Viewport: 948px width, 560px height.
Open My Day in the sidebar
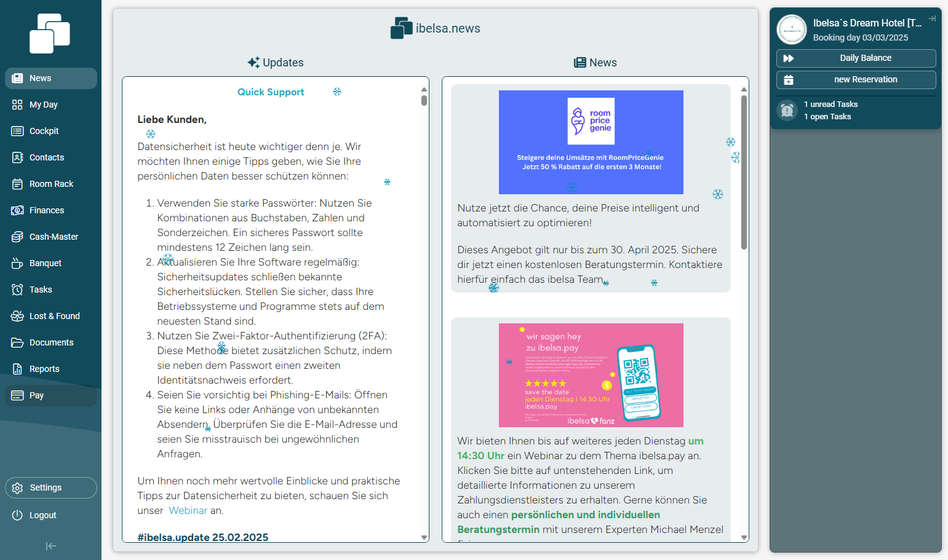pyautogui.click(x=50, y=105)
